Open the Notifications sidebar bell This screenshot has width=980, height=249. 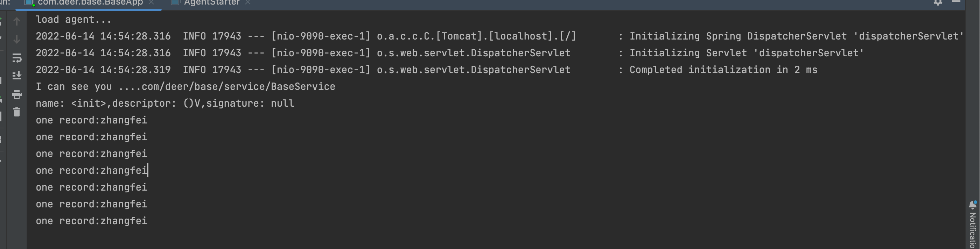point(972,205)
